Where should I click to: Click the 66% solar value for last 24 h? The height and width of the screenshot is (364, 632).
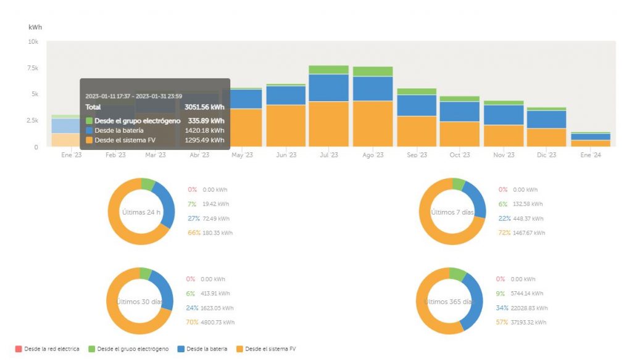(x=193, y=233)
